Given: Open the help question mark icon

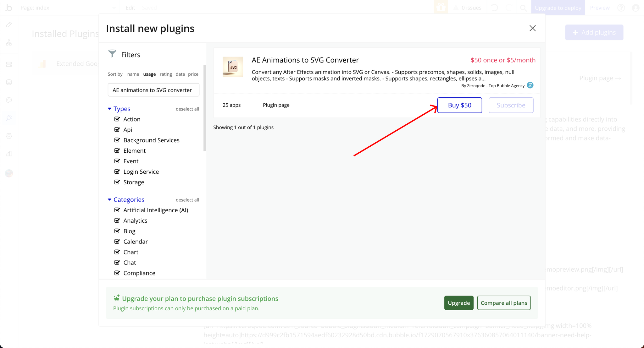Looking at the screenshot, I should pyautogui.click(x=621, y=8).
